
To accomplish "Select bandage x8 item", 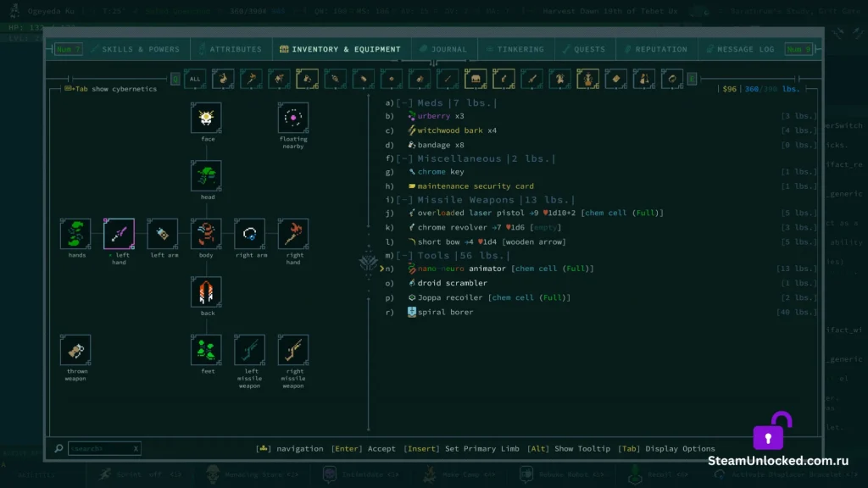I will click(x=601, y=145).
